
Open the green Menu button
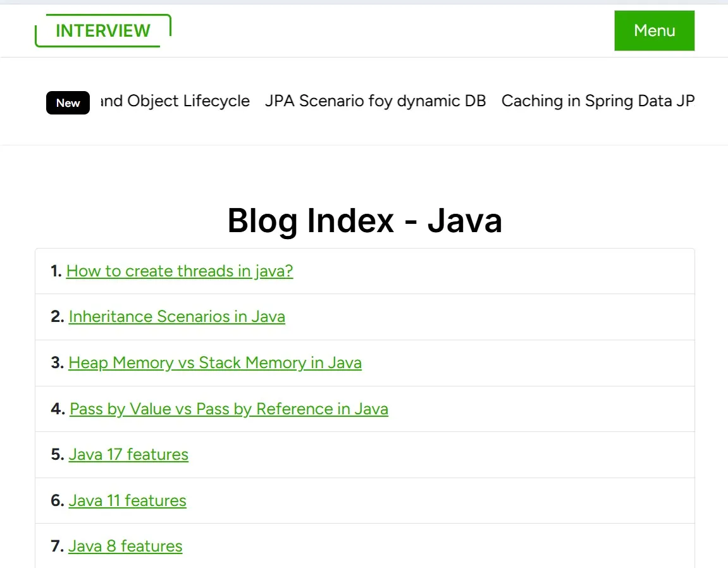click(x=654, y=30)
